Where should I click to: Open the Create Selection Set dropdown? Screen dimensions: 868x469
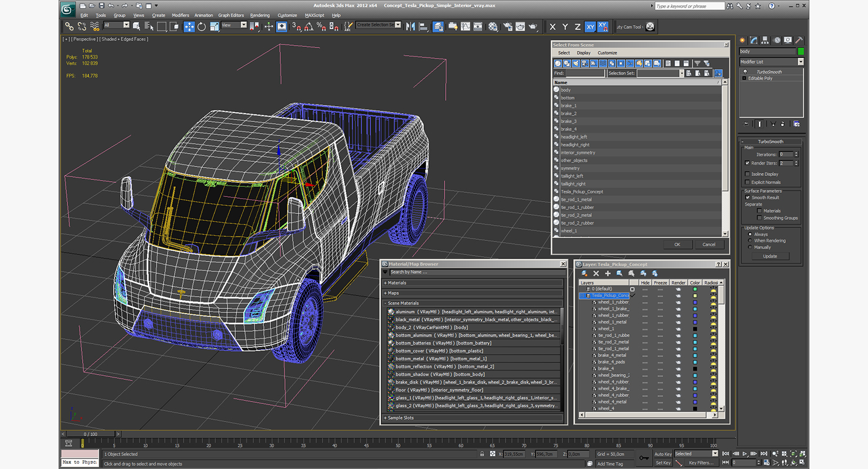click(x=378, y=25)
